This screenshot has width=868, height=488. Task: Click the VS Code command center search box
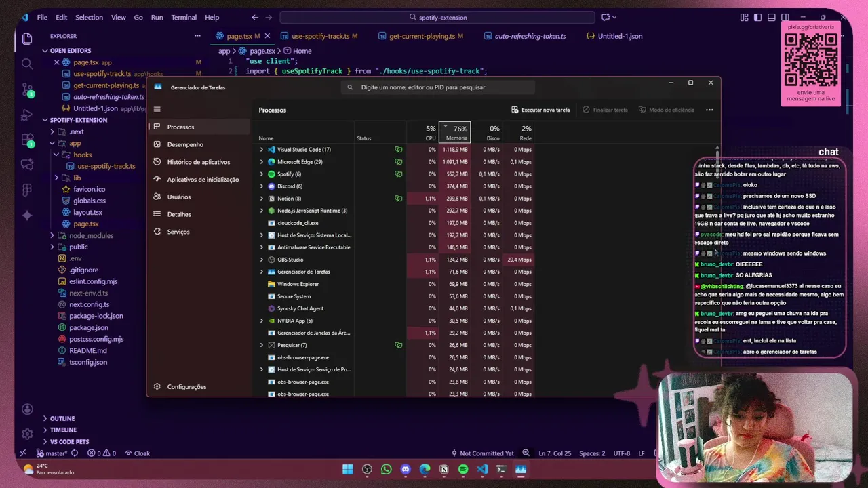437,17
